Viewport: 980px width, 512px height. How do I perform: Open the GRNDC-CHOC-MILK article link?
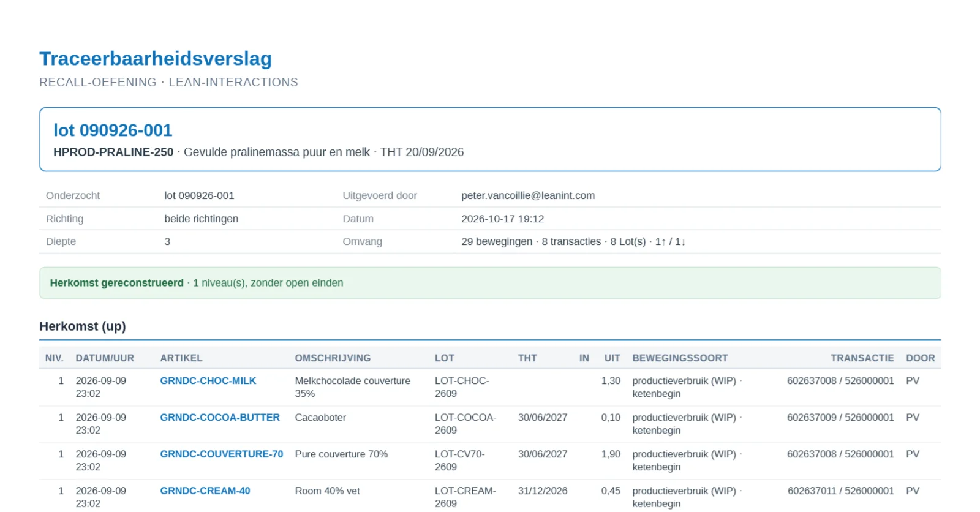click(x=208, y=381)
